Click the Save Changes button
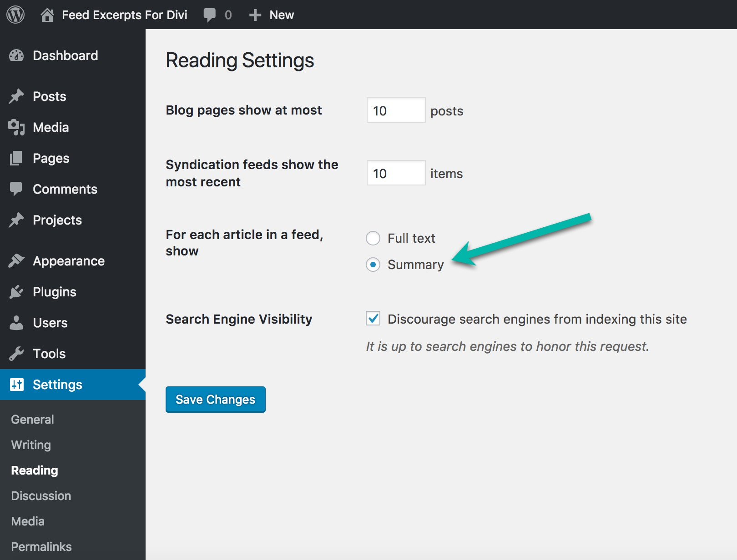737x560 pixels. coord(215,400)
